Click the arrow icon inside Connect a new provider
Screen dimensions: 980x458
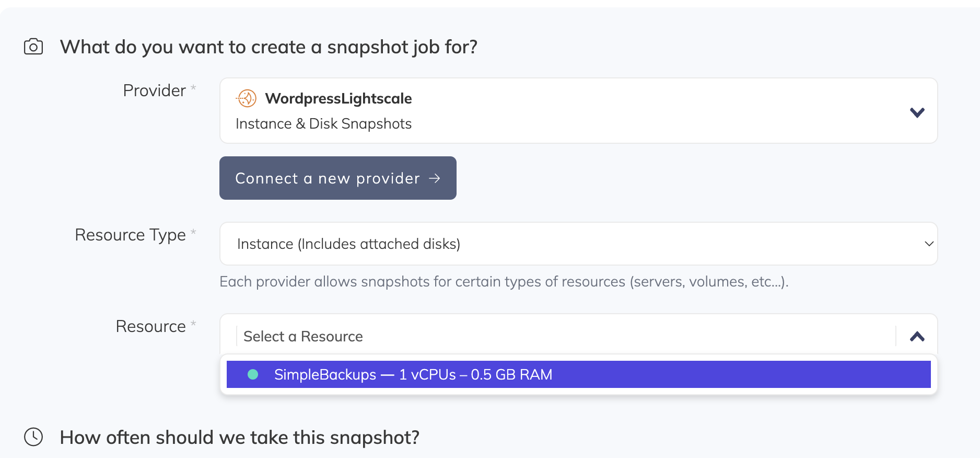click(x=435, y=178)
